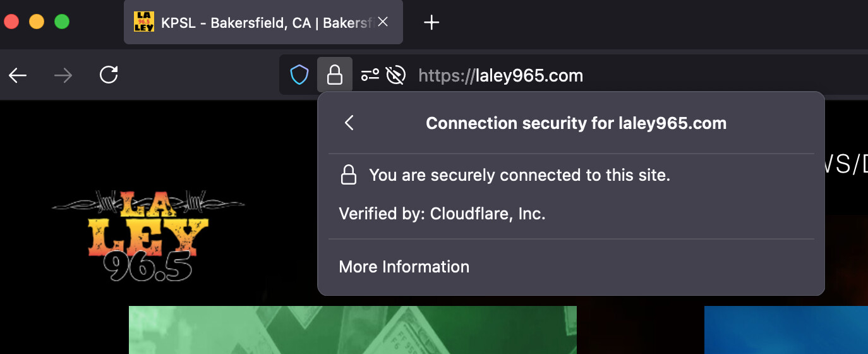Click the forward navigation arrow

[63, 76]
